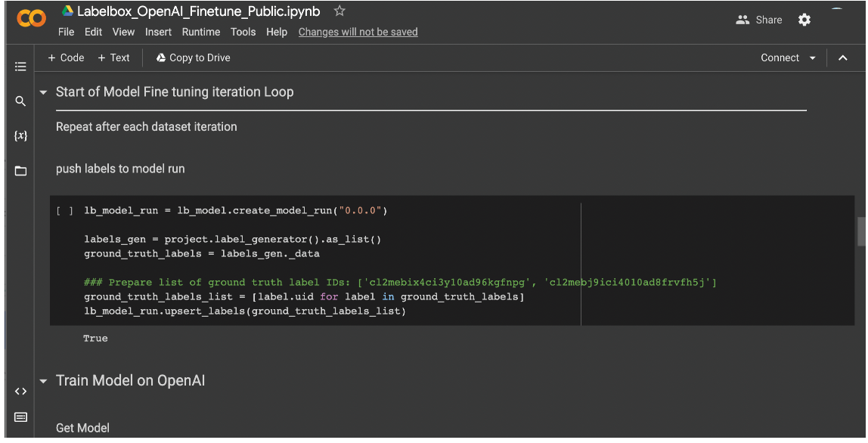This screenshot has height=443, width=868.
Task: Click the upsert_labels code line
Action: [245, 311]
